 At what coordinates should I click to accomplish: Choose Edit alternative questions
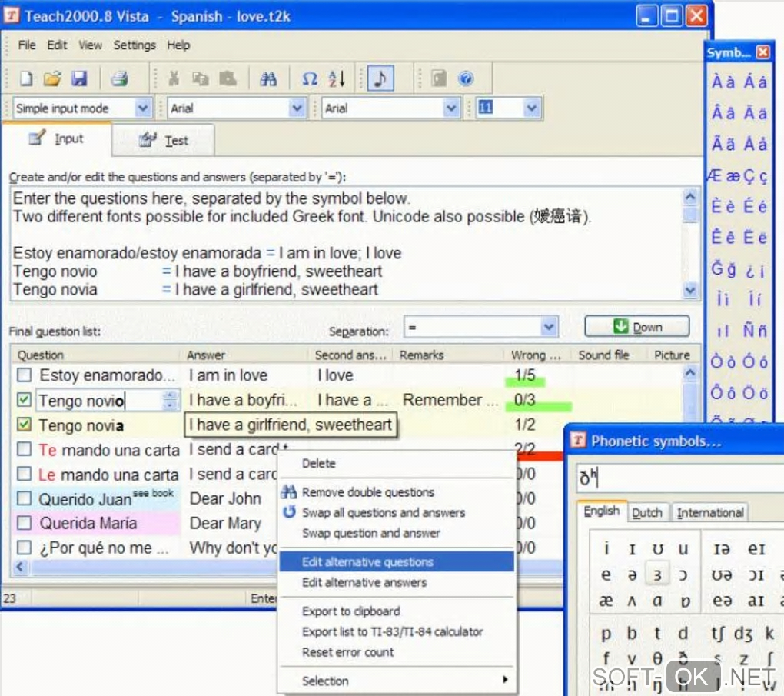[x=397, y=561]
